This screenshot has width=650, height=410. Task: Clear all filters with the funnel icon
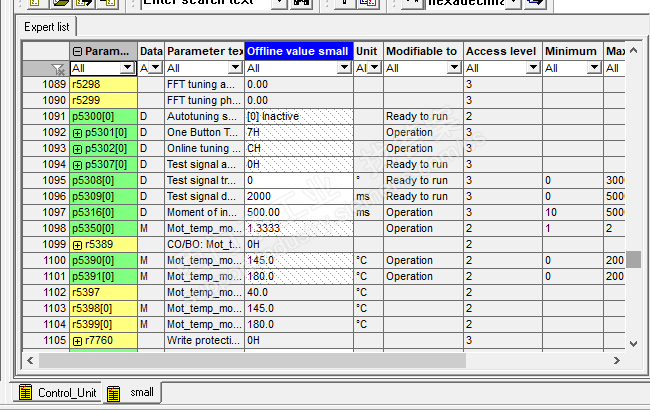tap(58, 69)
